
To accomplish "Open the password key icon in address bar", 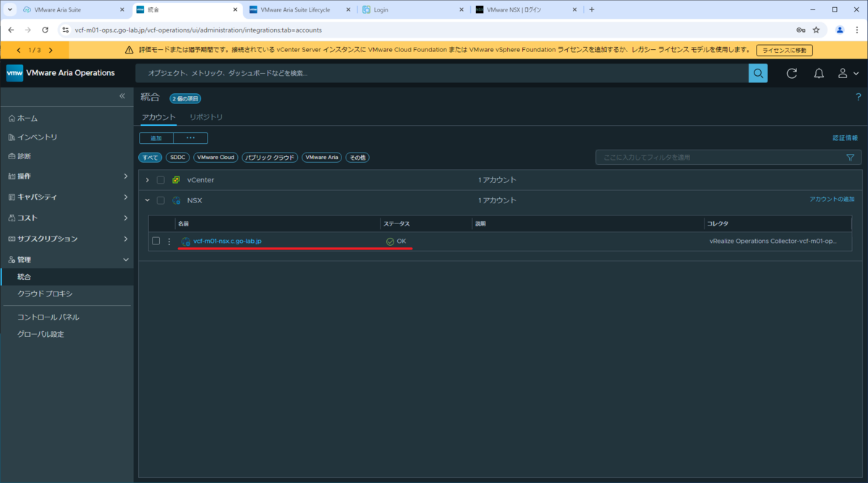I will (801, 30).
